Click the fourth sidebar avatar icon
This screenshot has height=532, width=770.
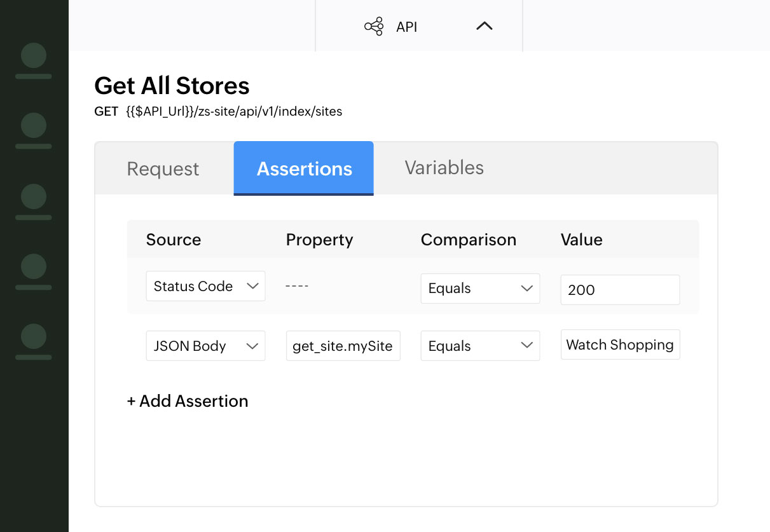tap(34, 271)
